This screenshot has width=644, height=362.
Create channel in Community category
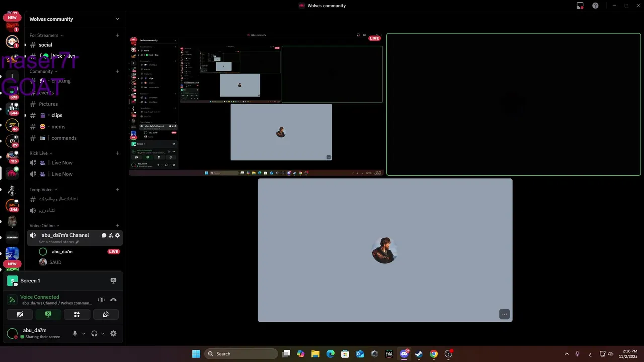point(117,71)
